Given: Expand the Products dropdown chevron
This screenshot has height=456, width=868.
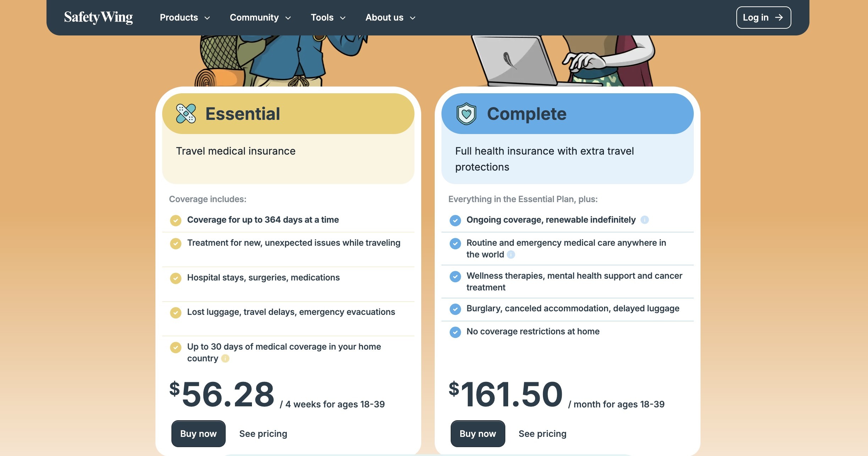Looking at the screenshot, I should tap(207, 18).
